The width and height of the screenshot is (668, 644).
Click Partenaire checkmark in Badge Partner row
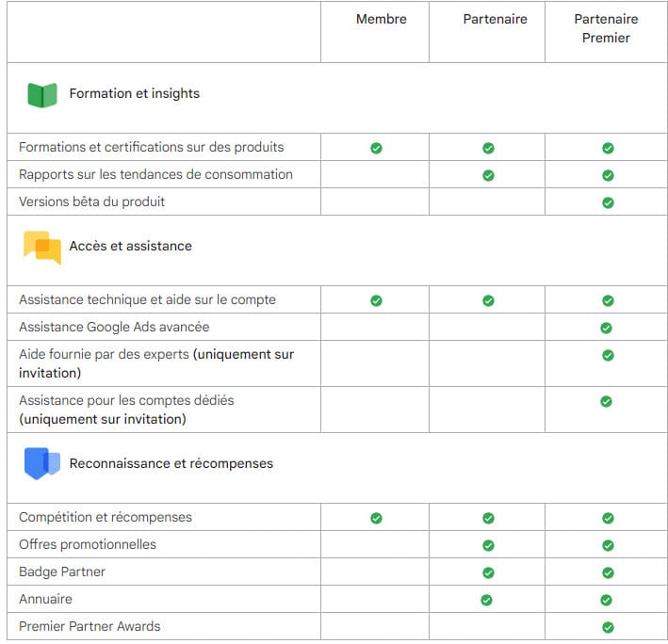coord(488,572)
